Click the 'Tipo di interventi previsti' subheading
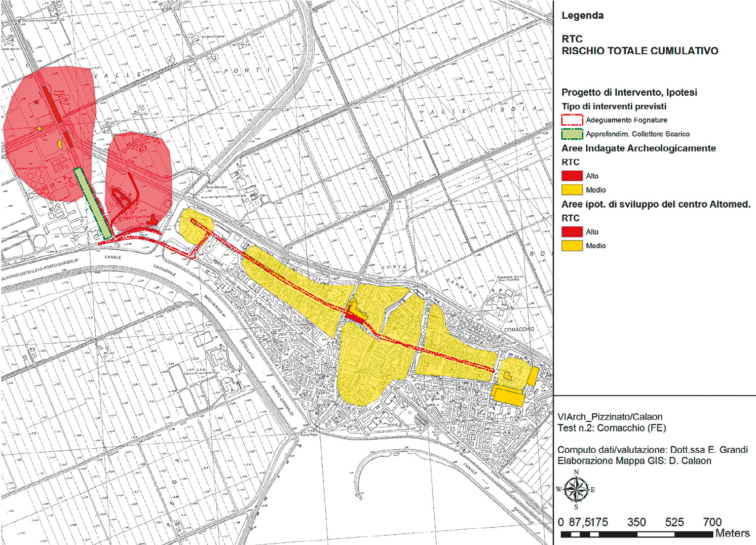 coord(614,106)
